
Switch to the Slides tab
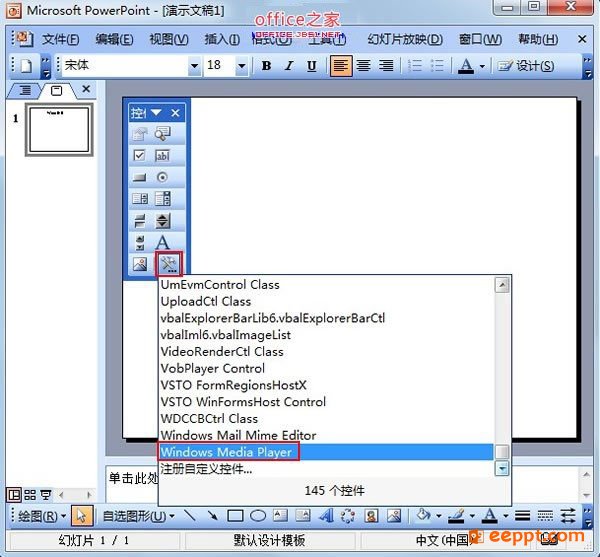tap(57, 91)
